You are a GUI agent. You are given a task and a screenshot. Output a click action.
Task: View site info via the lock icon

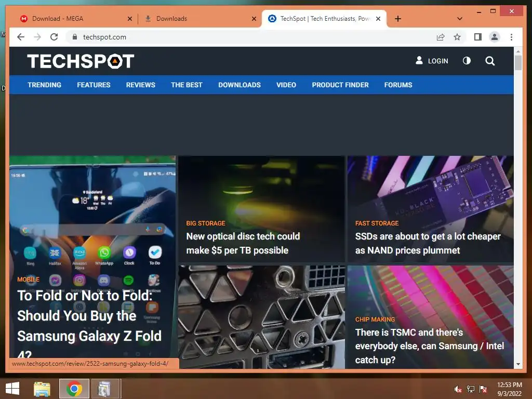[x=75, y=37]
